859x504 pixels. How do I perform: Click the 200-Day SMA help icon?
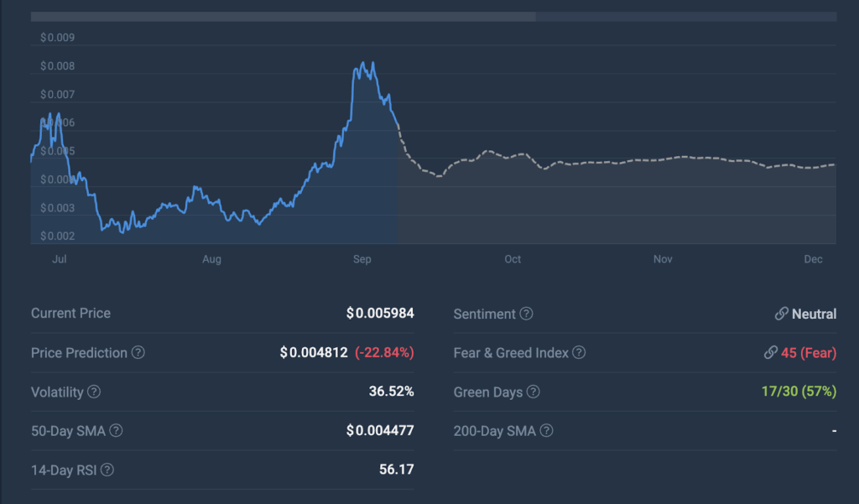pyautogui.click(x=547, y=431)
